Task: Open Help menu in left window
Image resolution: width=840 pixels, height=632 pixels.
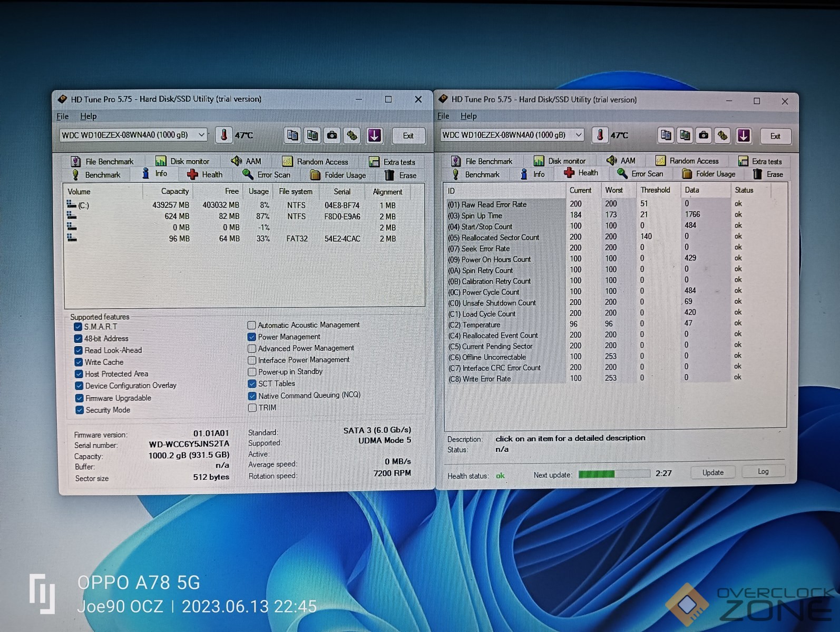Action: 88,116
